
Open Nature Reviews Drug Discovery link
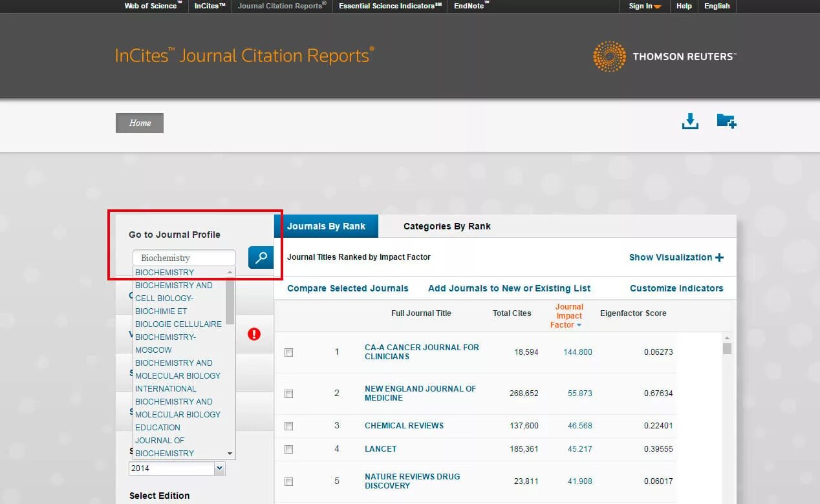(413, 481)
